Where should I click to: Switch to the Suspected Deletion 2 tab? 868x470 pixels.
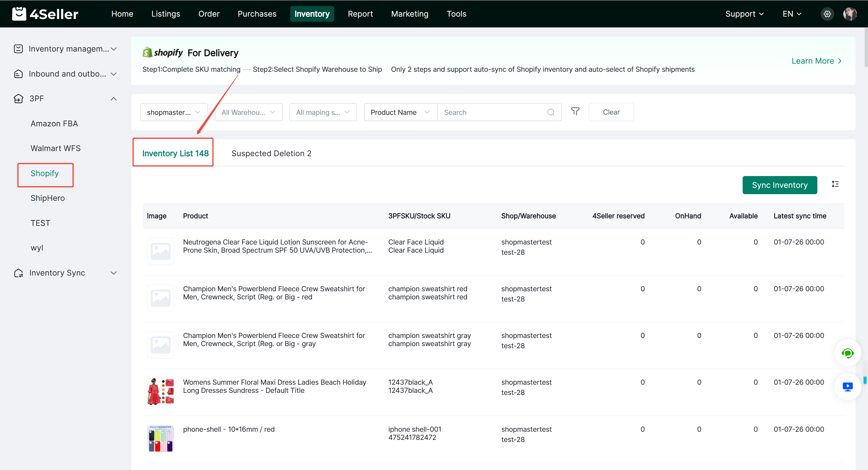pos(271,153)
